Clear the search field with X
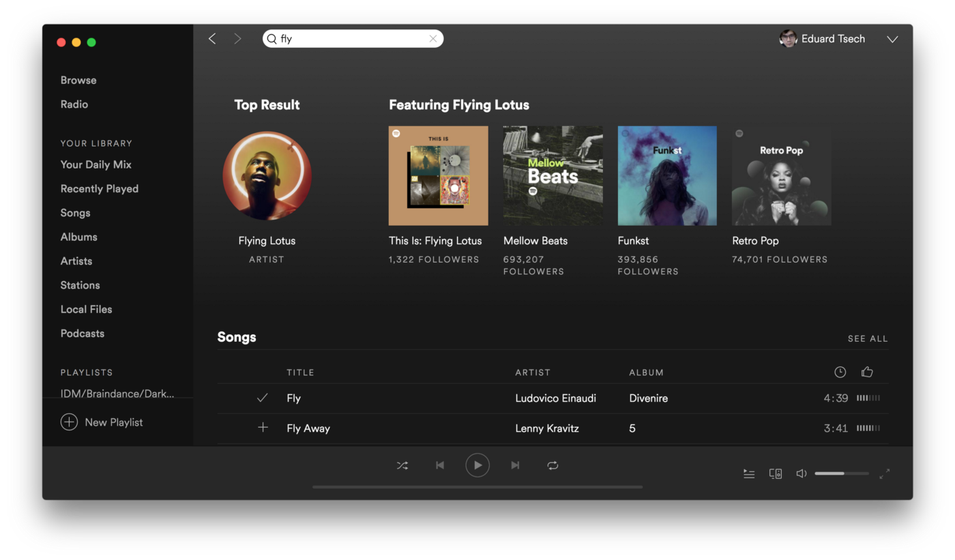The height and width of the screenshot is (560, 955). click(432, 39)
